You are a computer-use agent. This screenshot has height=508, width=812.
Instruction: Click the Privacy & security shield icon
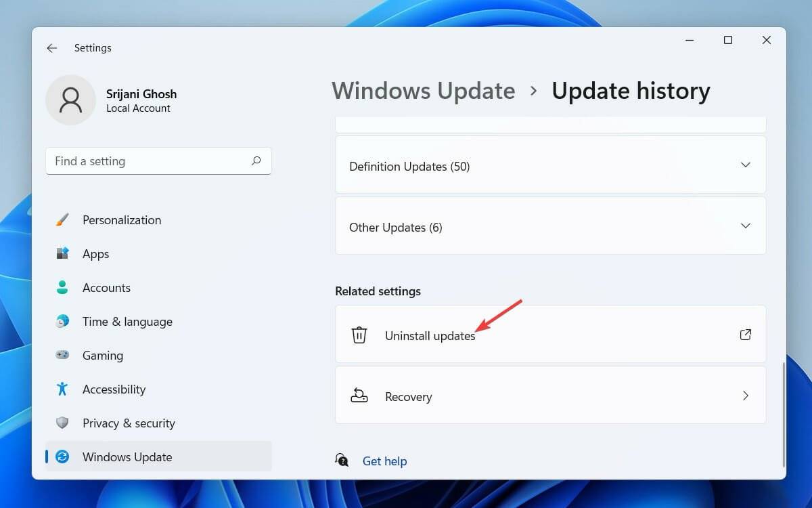click(63, 423)
